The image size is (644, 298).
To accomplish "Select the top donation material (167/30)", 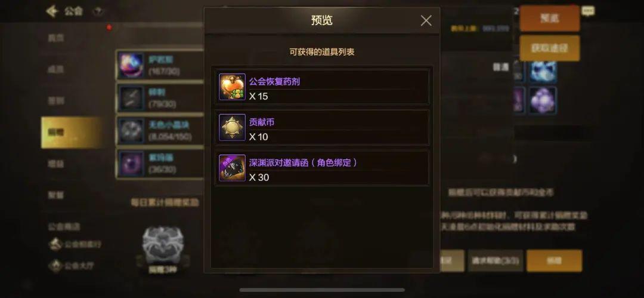I will click(160, 65).
